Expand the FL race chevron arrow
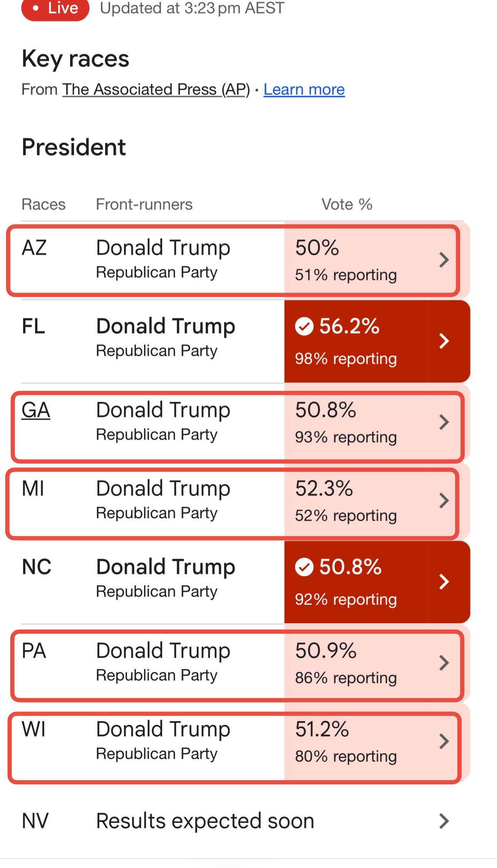This screenshot has width=497, height=868. point(444,341)
